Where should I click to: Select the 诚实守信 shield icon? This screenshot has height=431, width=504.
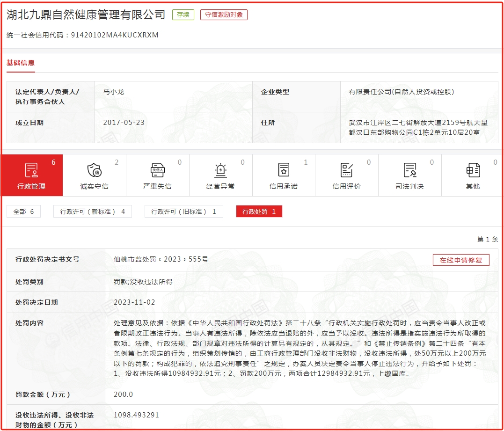[x=95, y=170]
